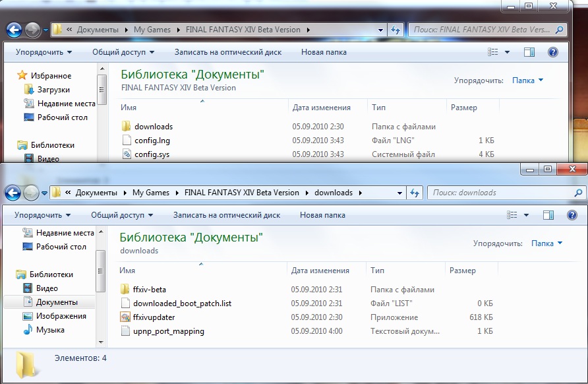Click the view mode icon in upper window

[493, 52]
